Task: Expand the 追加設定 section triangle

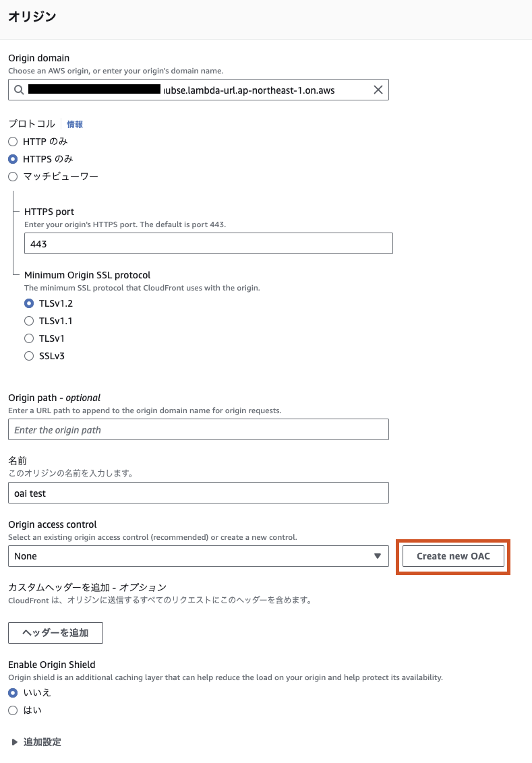Action: pos(15,742)
